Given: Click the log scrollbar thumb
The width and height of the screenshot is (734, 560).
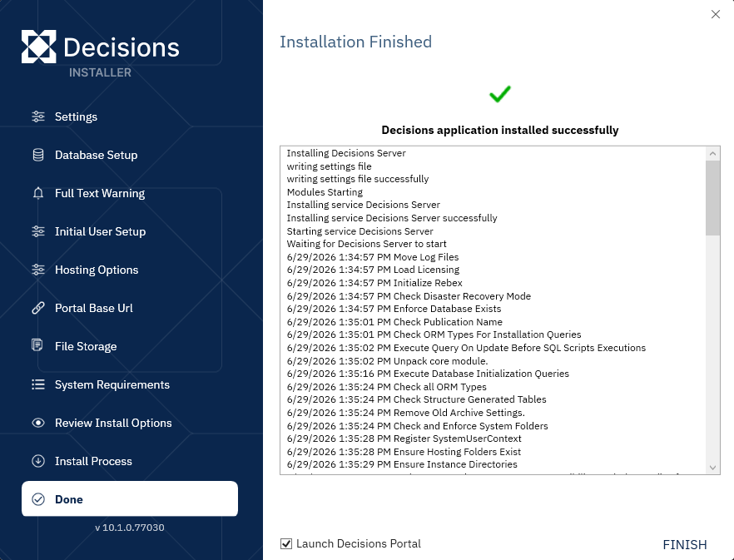Looking at the screenshot, I should (712, 197).
